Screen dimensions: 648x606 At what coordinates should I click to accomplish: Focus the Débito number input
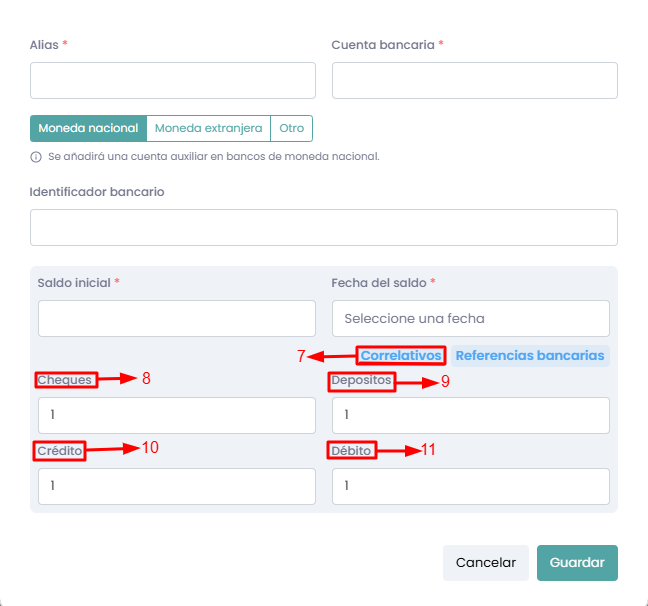(x=470, y=487)
